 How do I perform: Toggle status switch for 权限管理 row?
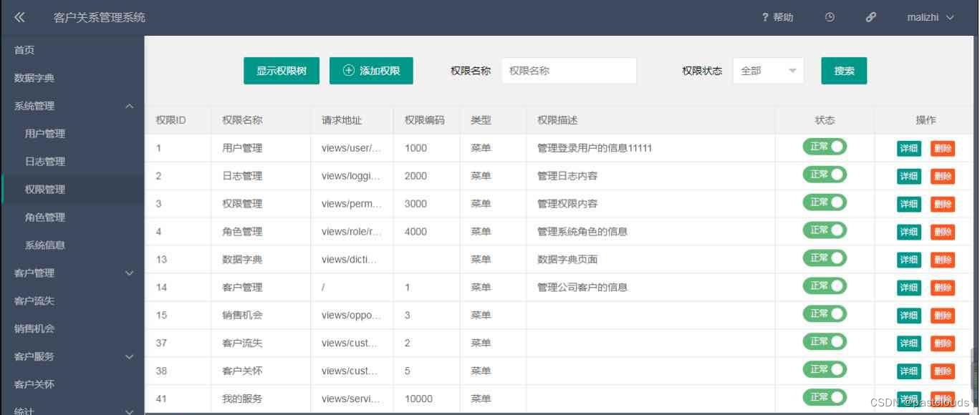(825, 202)
